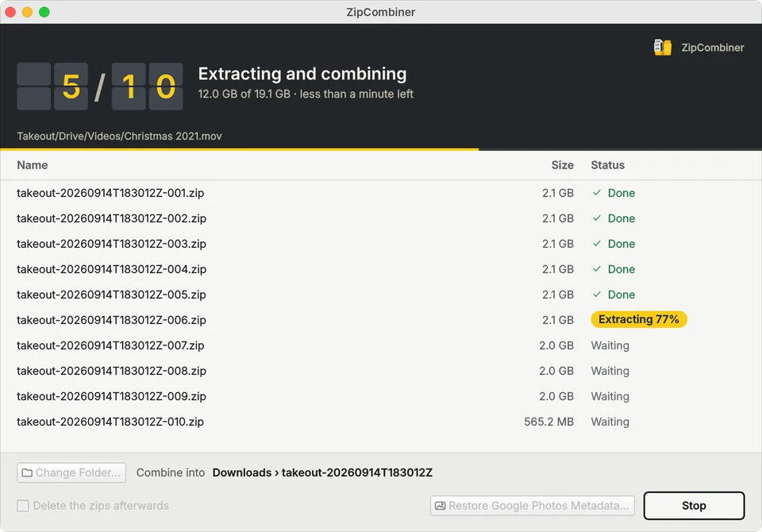Select takeout-20260914T183012Z-008.zip row
762x532 pixels.
pyautogui.click(x=381, y=371)
